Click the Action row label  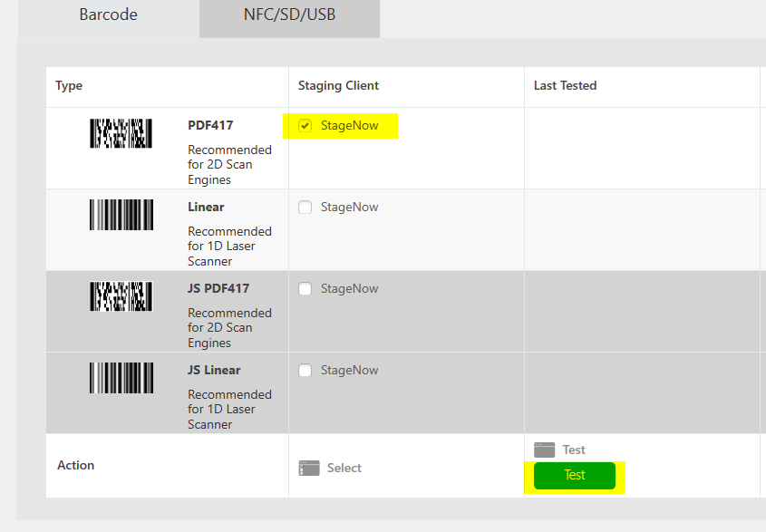(76, 465)
